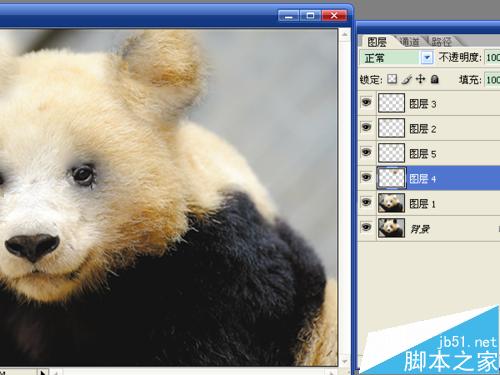Switch to the 路径 tab

[441, 42]
